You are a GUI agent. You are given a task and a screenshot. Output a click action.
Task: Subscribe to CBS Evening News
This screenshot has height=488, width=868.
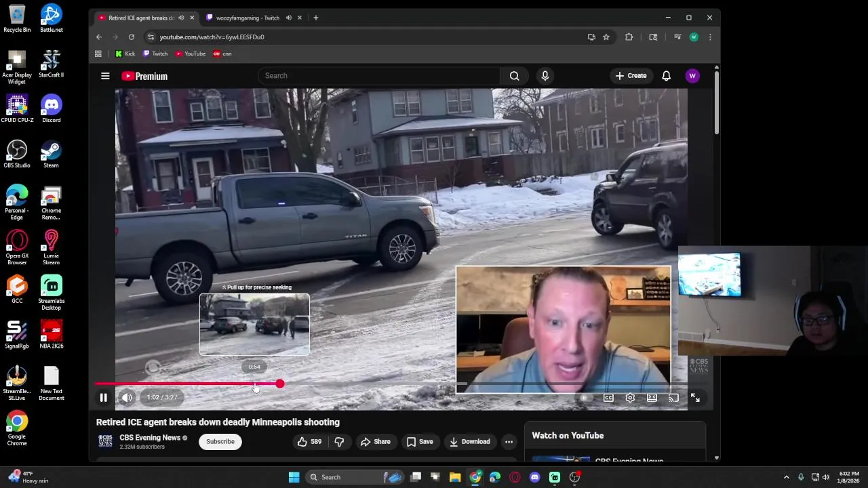(220, 442)
